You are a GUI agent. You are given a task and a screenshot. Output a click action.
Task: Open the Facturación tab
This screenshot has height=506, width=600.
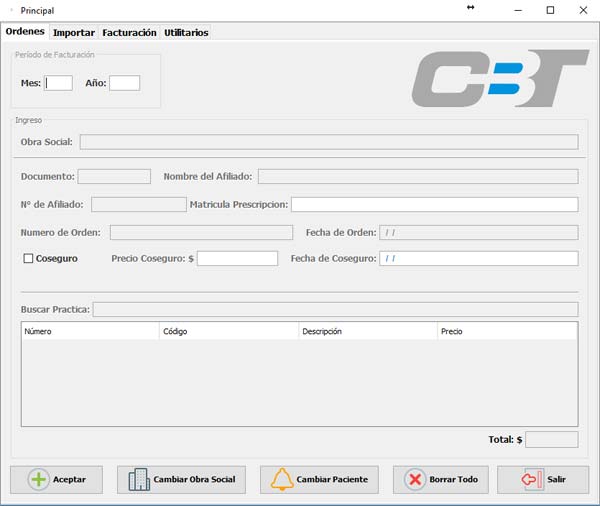click(129, 32)
